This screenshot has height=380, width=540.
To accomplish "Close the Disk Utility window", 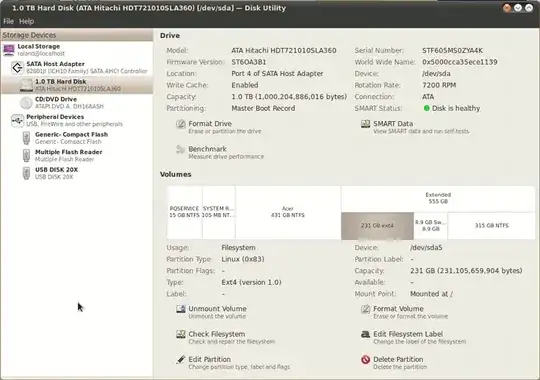I will point(507,8).
